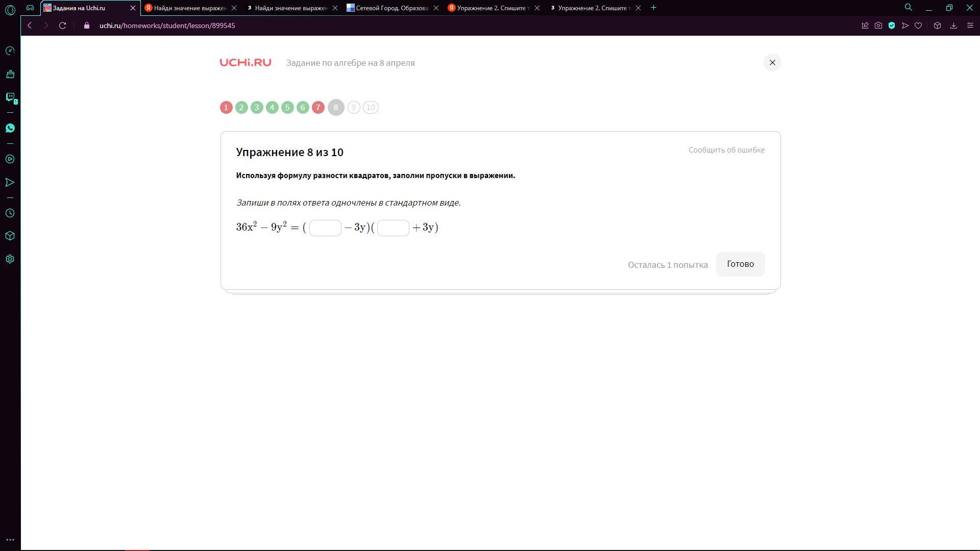Open History clock icon in sidebar
The width and height of the screenshot is (980, 551).
click(x=10, y=213)
